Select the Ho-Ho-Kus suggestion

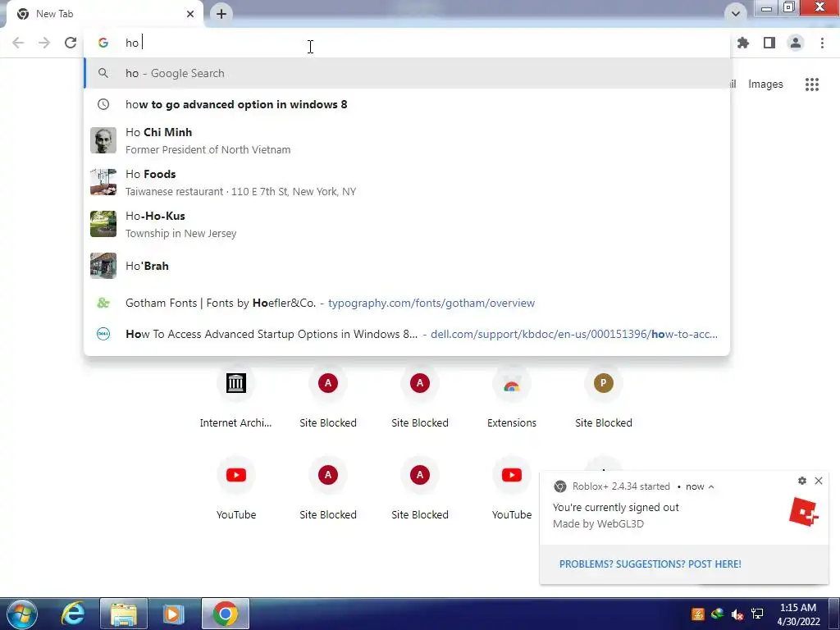click(x=407, y=224)
